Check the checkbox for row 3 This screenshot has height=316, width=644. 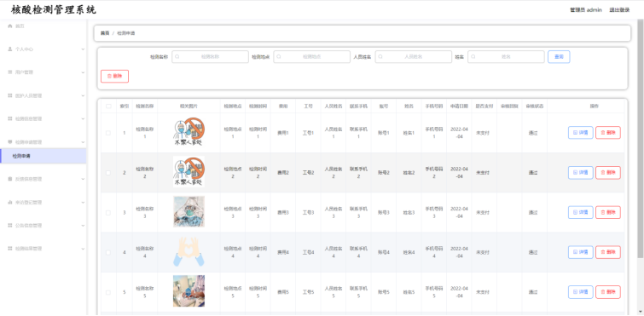108,213
